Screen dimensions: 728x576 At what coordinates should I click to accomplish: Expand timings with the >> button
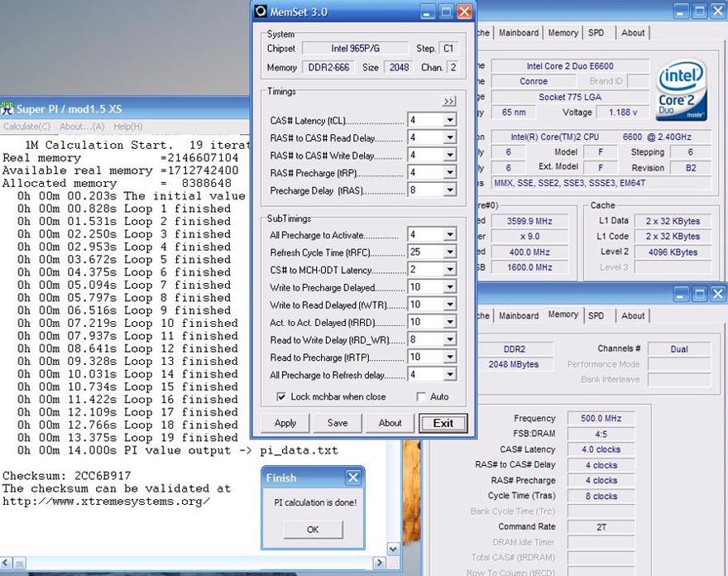pyautogui.click(x=449, y=101)
